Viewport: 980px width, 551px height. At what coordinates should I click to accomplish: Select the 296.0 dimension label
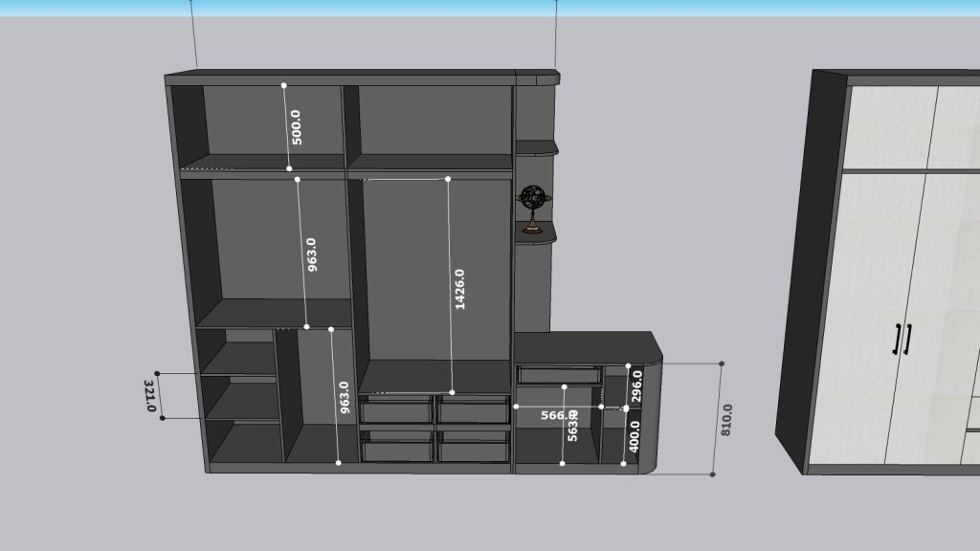(636, 386)
